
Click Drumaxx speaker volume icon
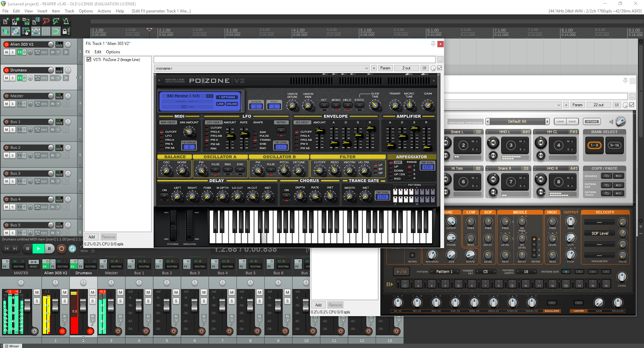click(611, 121)
